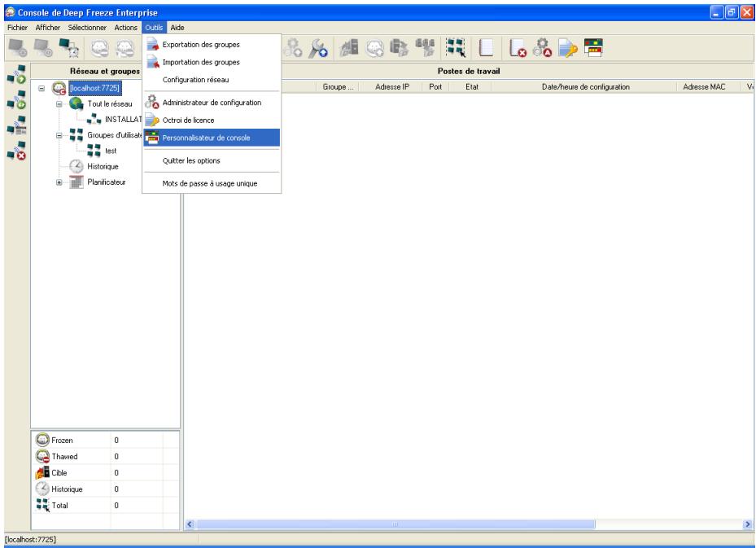Click the sidebar network icon with table
The width and height of the screenshot is (756, 548).
tap(16, 125)
